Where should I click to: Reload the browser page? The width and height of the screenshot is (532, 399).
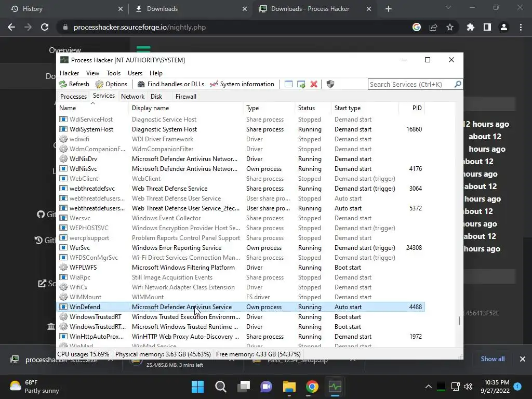(45, 27)
